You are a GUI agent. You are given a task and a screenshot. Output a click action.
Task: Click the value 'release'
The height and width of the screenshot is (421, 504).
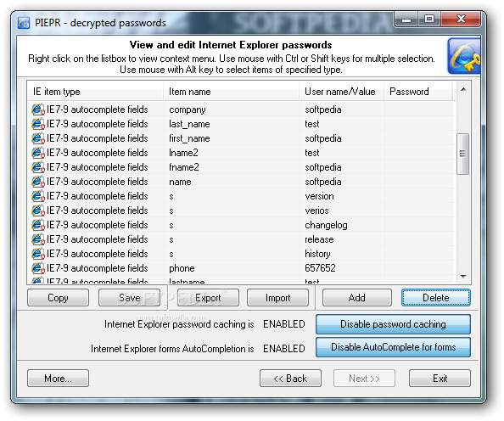coord(319,239)
